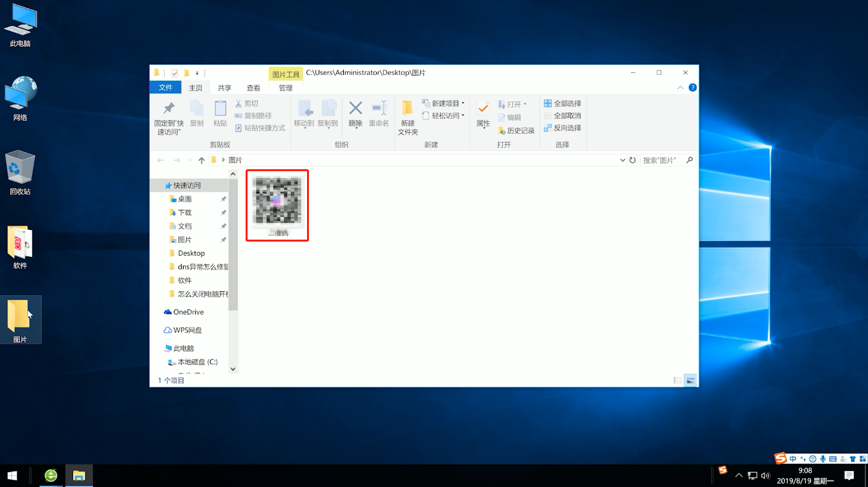Open address bar history dropdown
This screenshot has width=868, height=487.
(623, 160)
